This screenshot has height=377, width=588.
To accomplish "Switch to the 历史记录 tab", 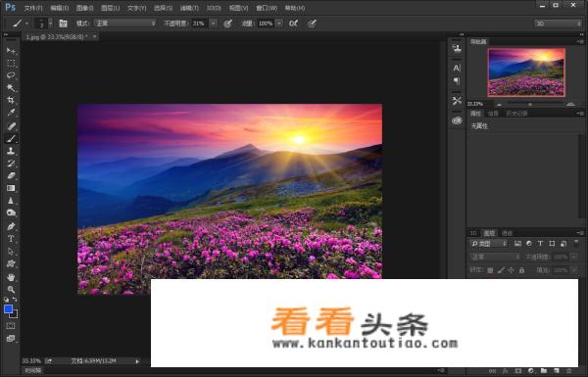I will pos(516,114).
